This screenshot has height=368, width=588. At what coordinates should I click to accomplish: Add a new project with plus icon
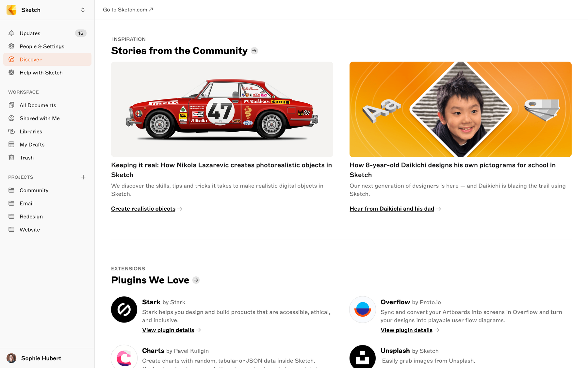pos(83,177)
